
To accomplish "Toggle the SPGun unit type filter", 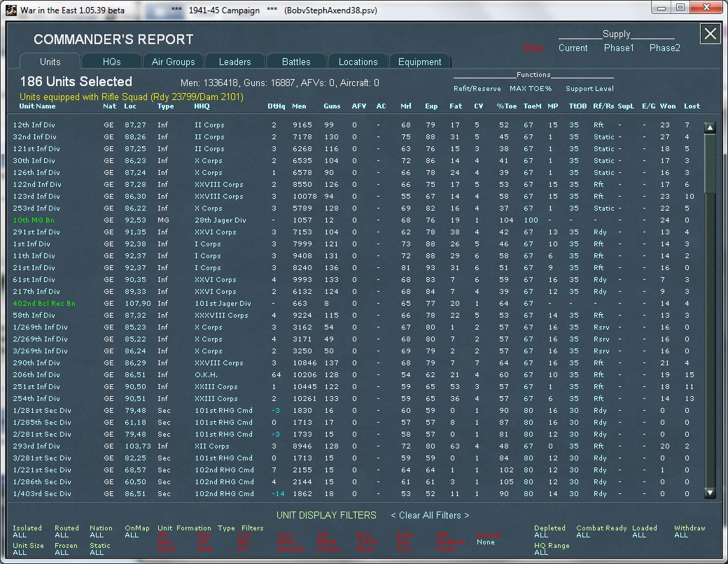I will (x=329, y=549).
